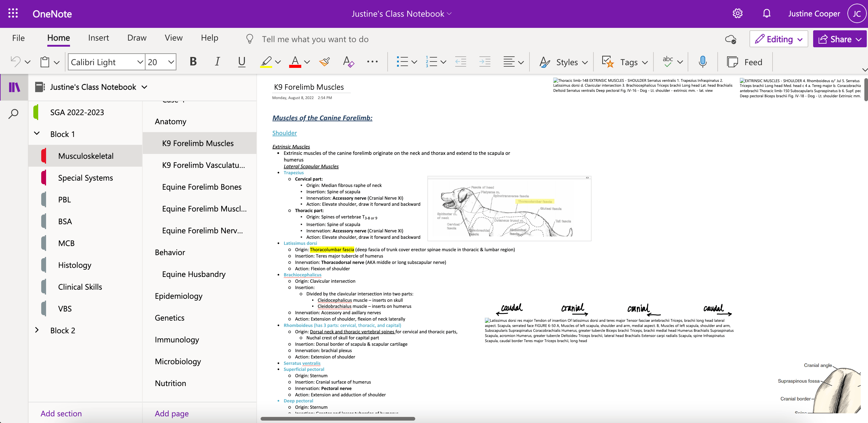868x423 pixels.
Task: Open the Insert ribbon tab
Action: (x=98, y=38)
